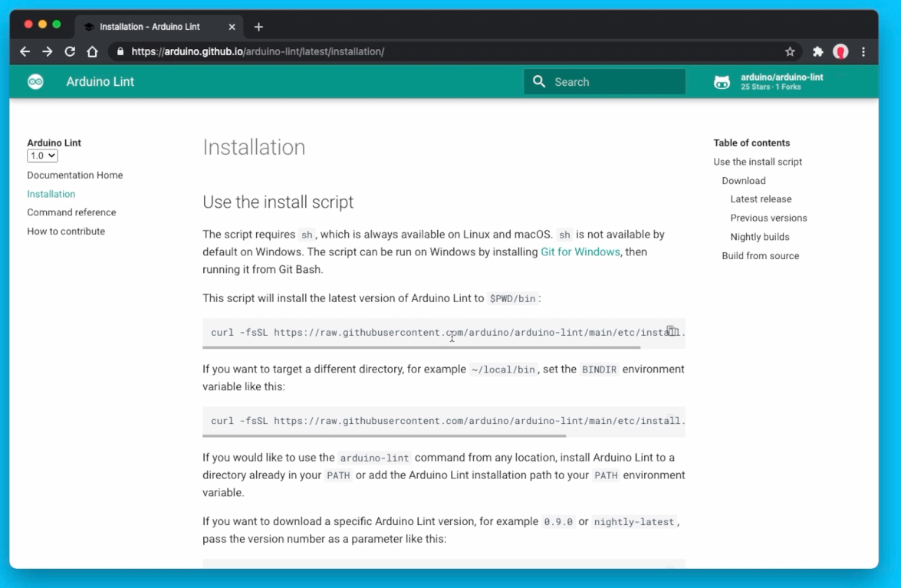
Task: Click the Installation page heading
Action: 254,147
